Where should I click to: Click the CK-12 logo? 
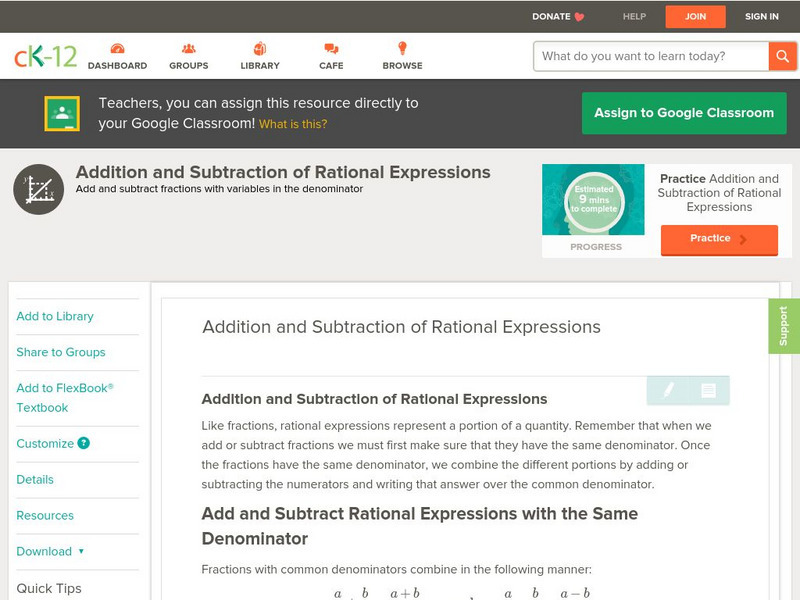(45, 56)
